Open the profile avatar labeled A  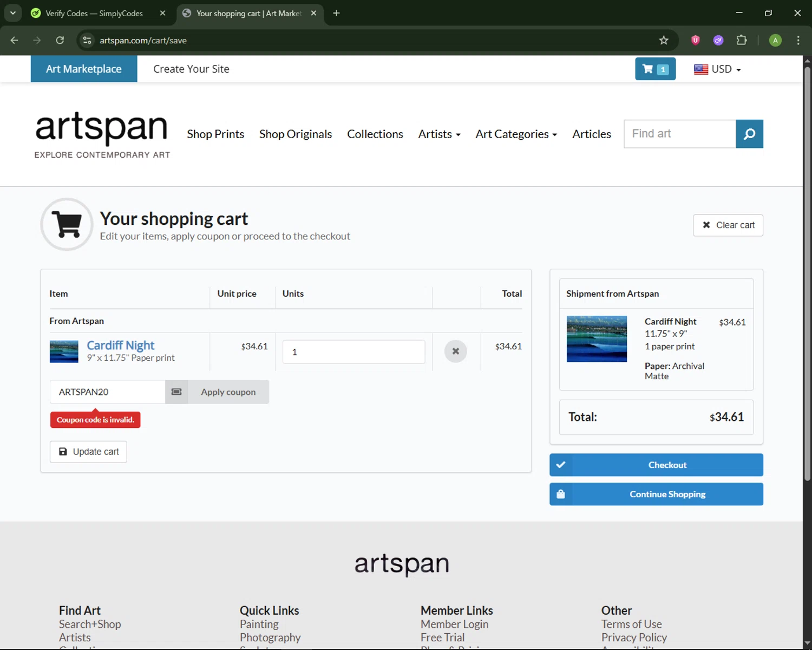point(775,40)
